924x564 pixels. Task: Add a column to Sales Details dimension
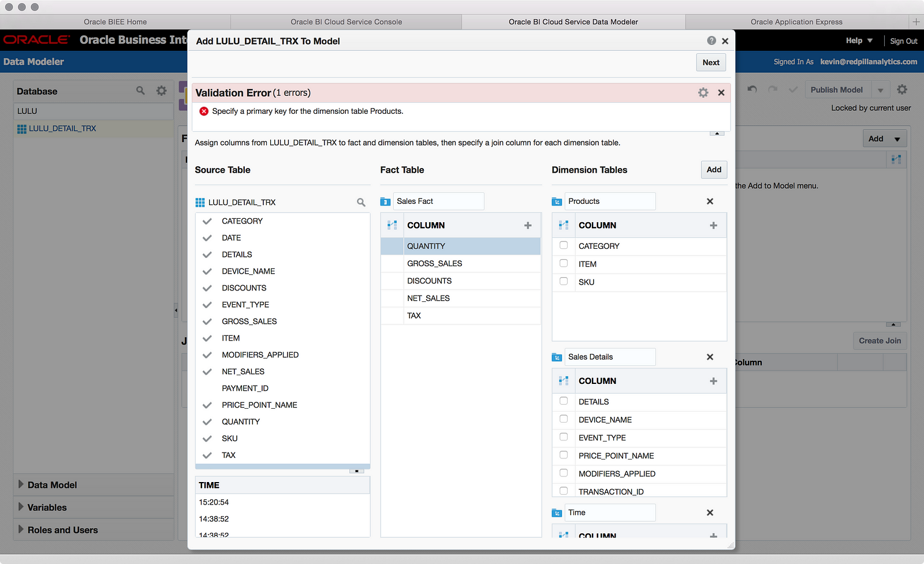click(714, 381)
